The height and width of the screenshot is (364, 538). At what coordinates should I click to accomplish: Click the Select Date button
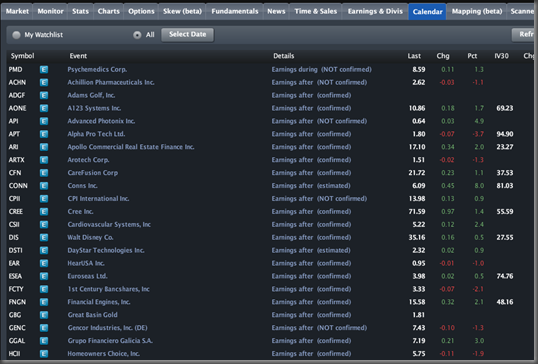coord(188,35)
